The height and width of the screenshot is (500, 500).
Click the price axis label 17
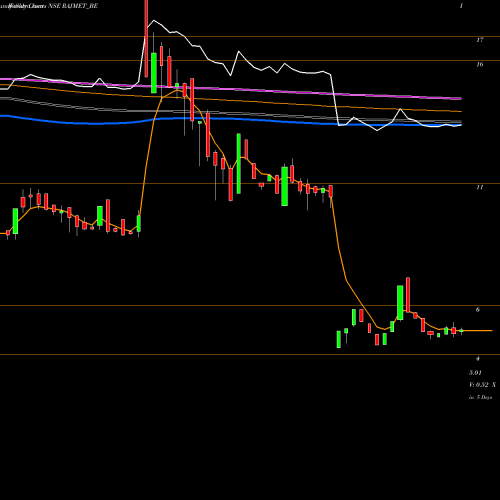pyautogui.click(x=480, y=40)
